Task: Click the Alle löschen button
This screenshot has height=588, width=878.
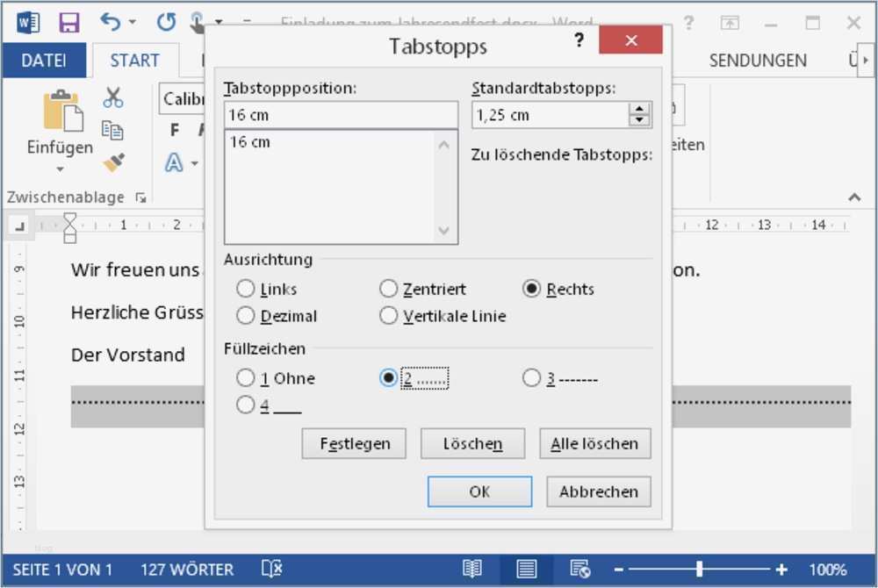Action: coord(594,443)
